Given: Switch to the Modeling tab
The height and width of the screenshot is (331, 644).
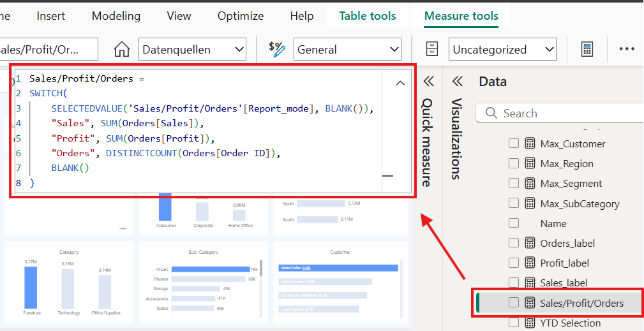Looking at the screenshot, I should tap(116, 16).
